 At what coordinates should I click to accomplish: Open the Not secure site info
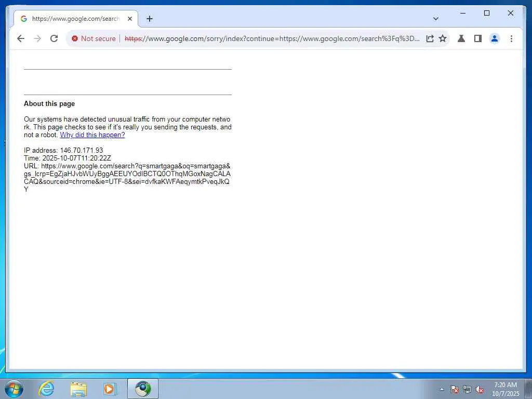pos(94,38)
